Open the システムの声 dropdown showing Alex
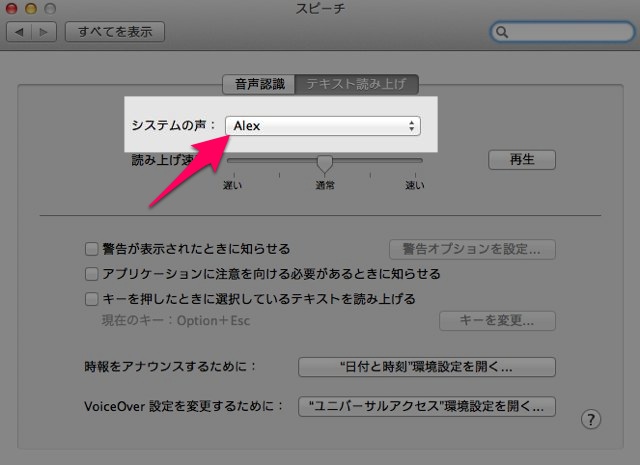 coord(323,126)
